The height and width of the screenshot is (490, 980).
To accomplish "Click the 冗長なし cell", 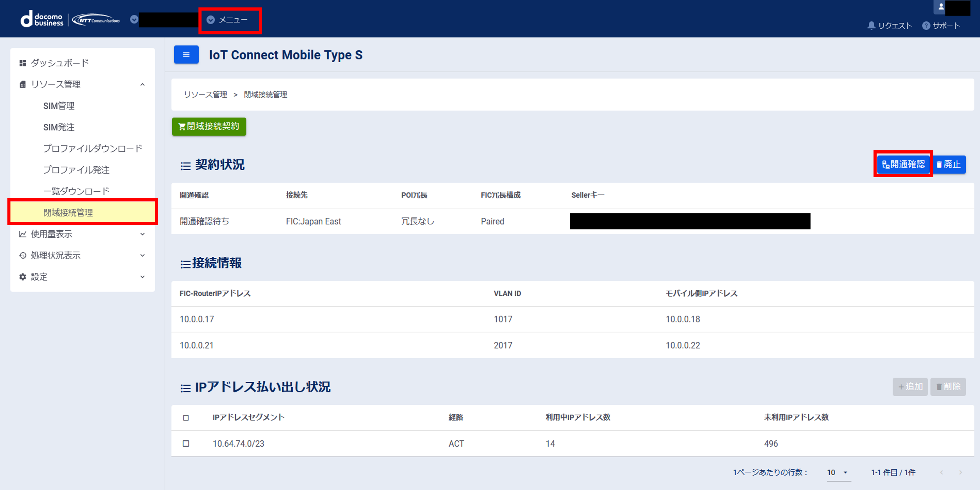I will (x=418, y=221).
